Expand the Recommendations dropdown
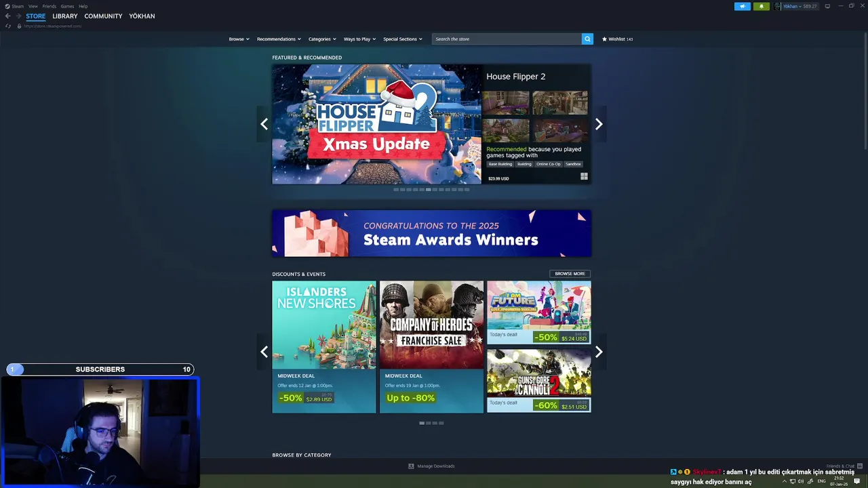 (x=279, y=39)
